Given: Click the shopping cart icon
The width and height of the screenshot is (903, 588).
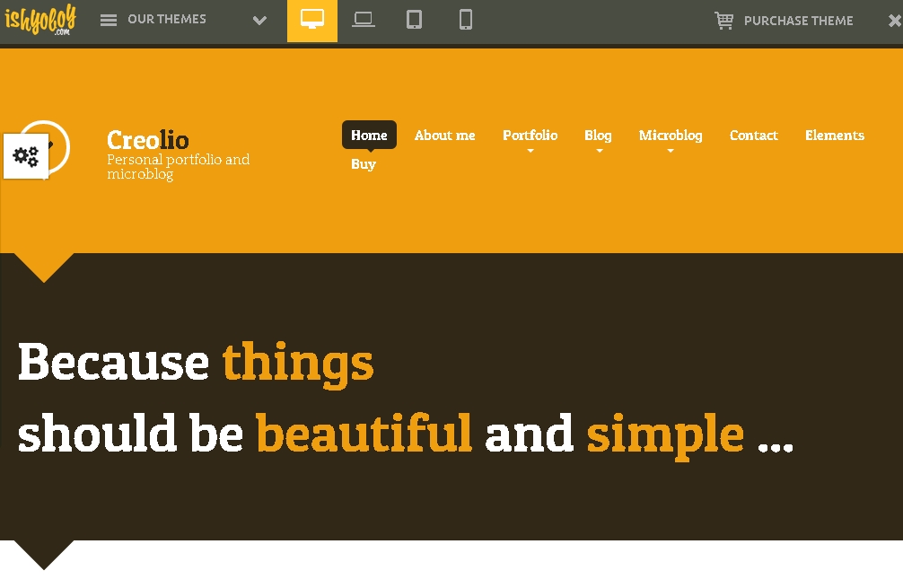Looking at the screenshot, I should [x=723, y=21].
